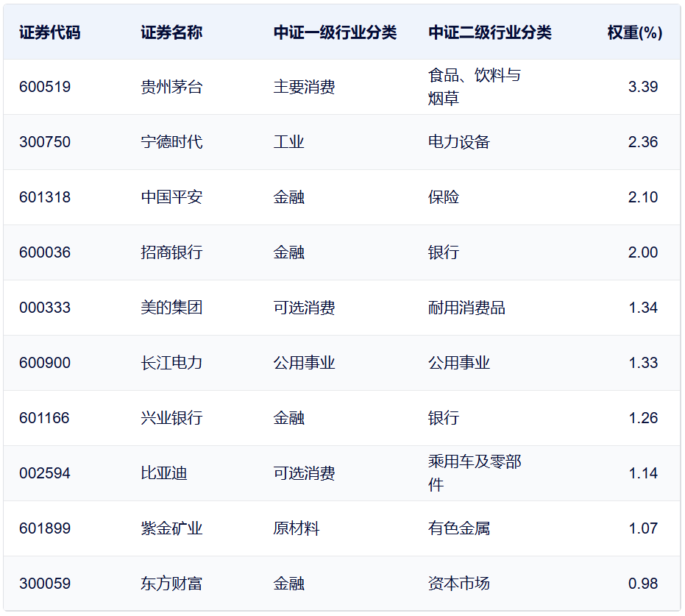
Task: Click the 证券代码 column header
Action: pos(49,32)
